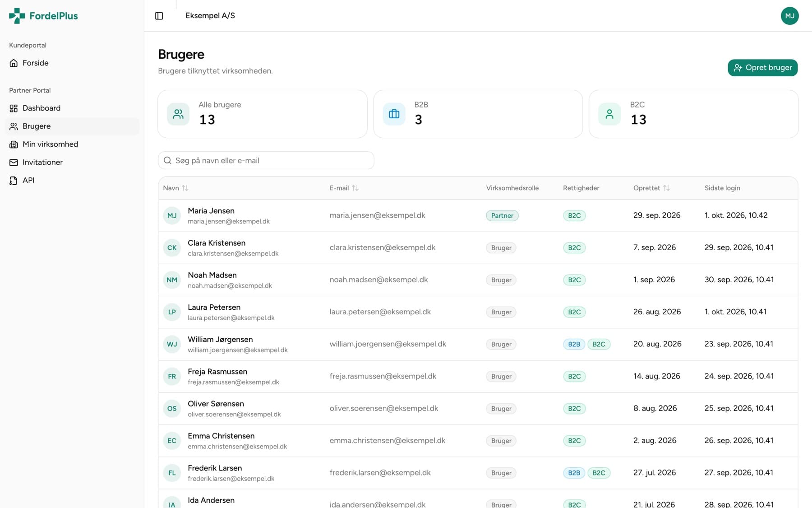Click the B2C person icon
This screenshot has width=812, height=508.
(x=609, y=114)
